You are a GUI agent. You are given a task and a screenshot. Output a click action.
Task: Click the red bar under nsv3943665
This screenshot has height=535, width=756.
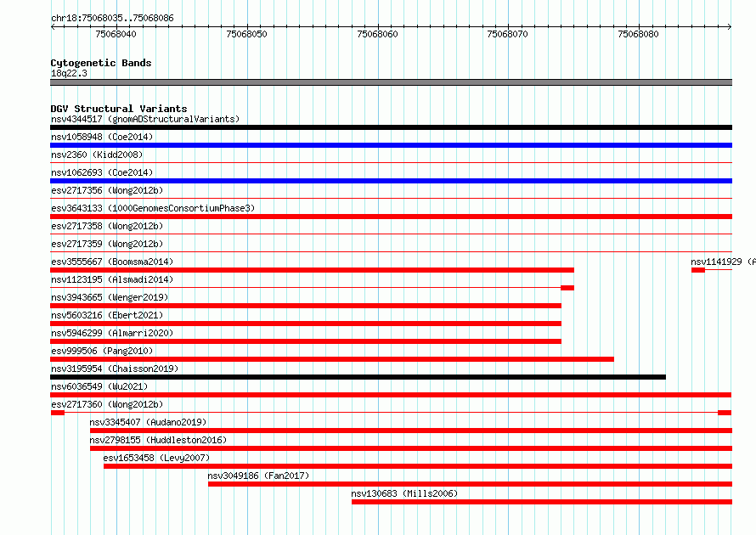(306, 306)
